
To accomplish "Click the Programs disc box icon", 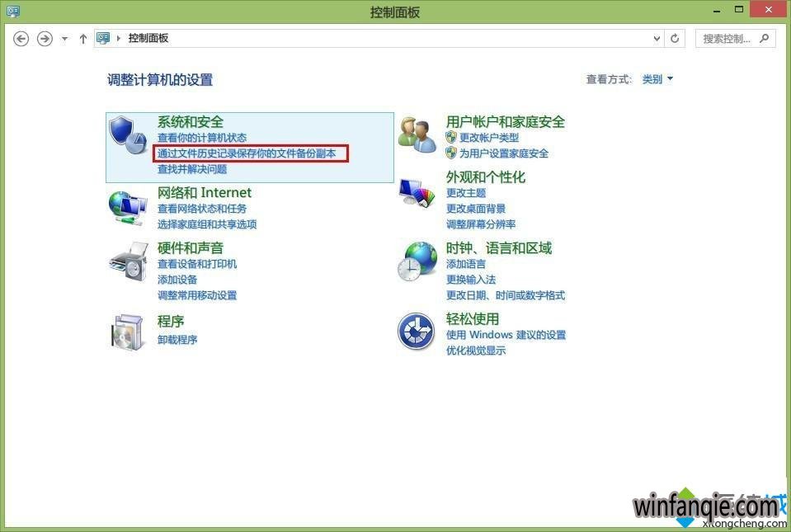I will [x=127, y=332].
